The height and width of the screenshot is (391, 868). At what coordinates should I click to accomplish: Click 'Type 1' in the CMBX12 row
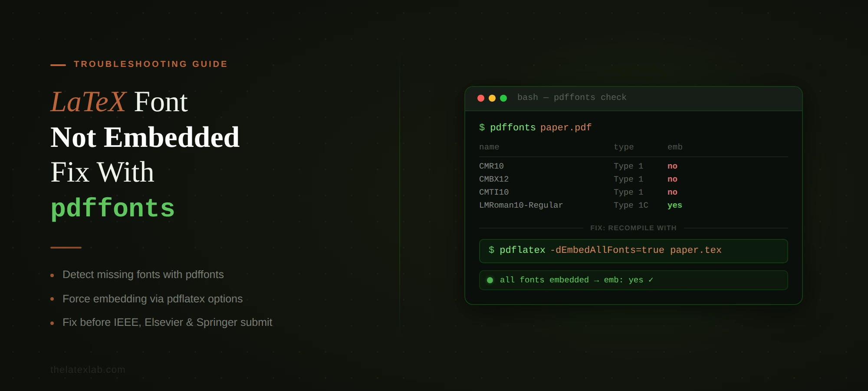coord(628,179)
